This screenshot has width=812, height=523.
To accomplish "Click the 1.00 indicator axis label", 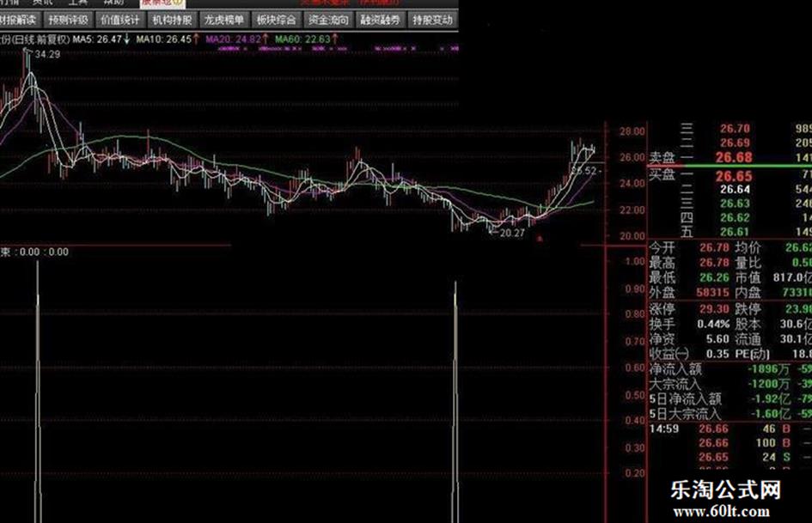I will click(635, 261).
